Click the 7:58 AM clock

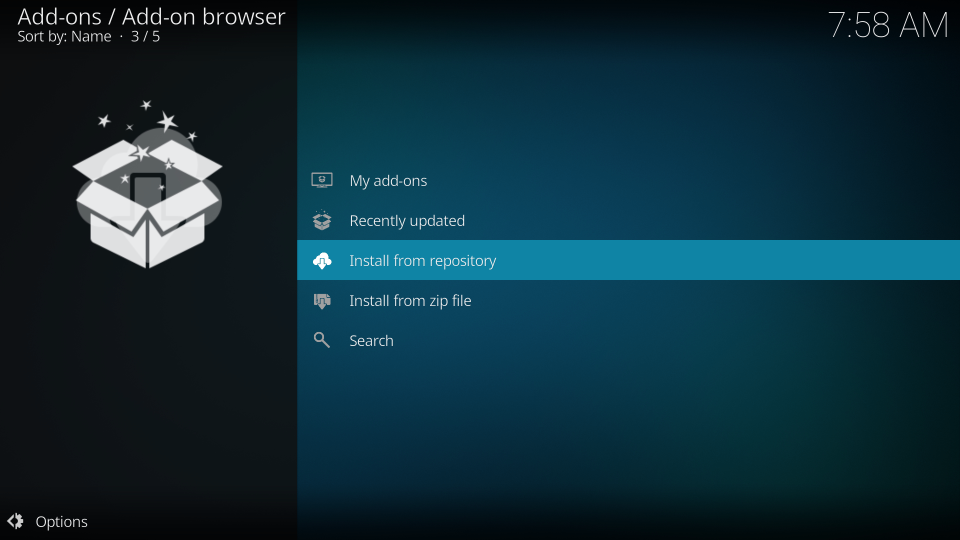(887, 25)
